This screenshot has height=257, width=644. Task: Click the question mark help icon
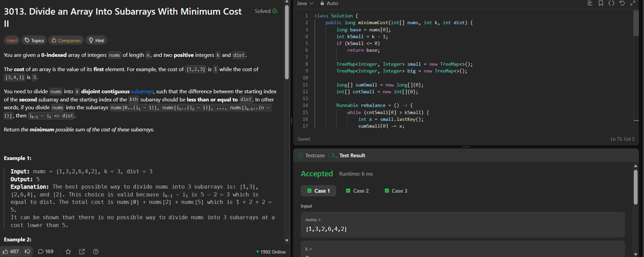coord(96,251)
